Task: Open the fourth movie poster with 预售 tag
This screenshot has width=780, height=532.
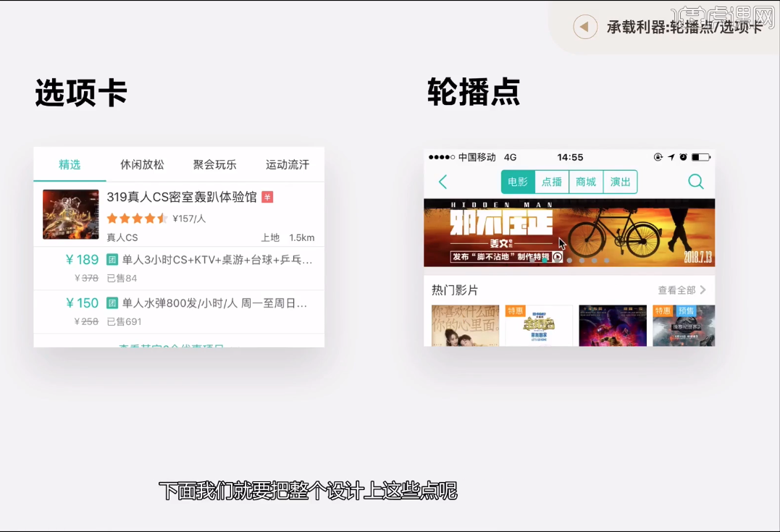Action: (x=684, y=326)
